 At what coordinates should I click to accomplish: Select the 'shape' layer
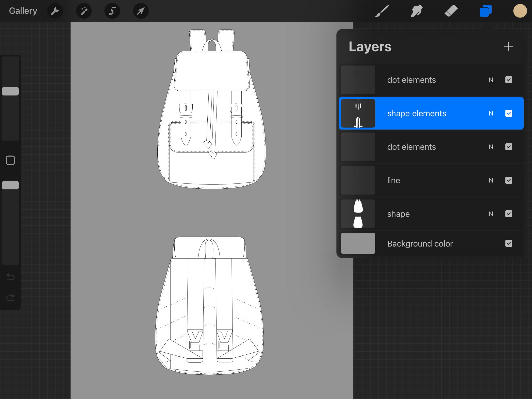[x=419, y=214]
